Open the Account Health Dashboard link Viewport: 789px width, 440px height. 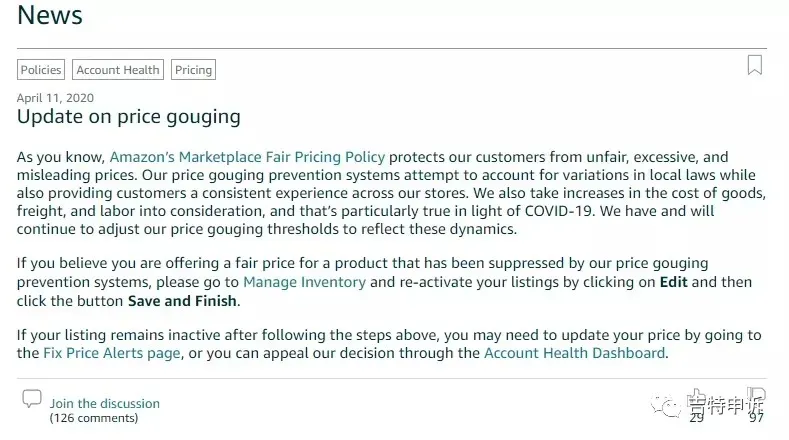(x=575, y=353)
